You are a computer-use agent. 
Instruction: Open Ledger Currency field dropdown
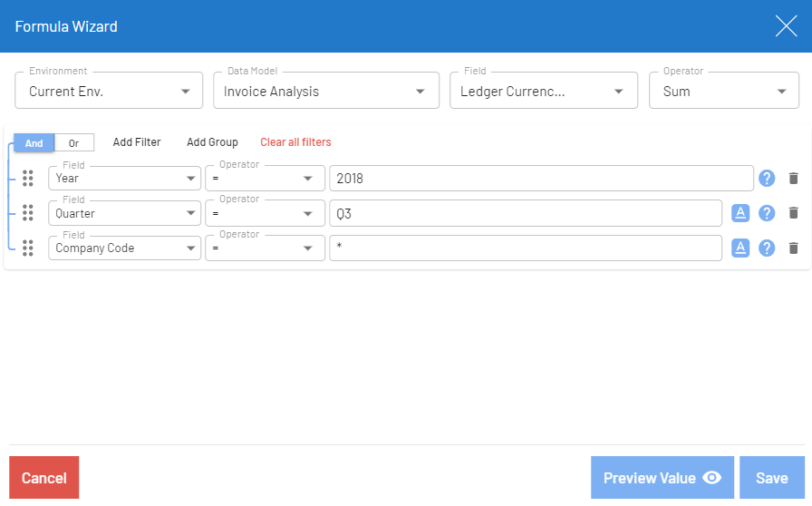coord(541,91)
